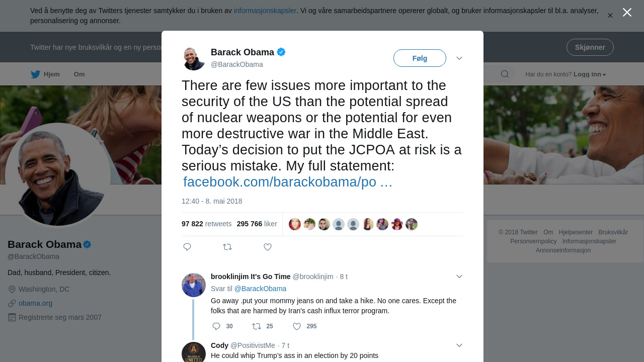Click the reply icon on brooklinjim's tweet
The width and height of the screenshot is (644, 362).
(x=216, y=326)
